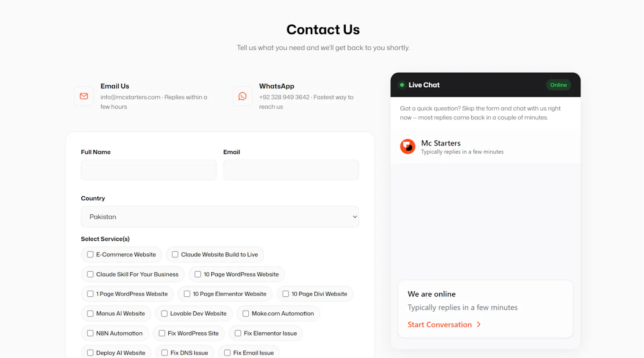Focus the Email input field
Screen dimensions: 644x358
(x=291, y=170)
